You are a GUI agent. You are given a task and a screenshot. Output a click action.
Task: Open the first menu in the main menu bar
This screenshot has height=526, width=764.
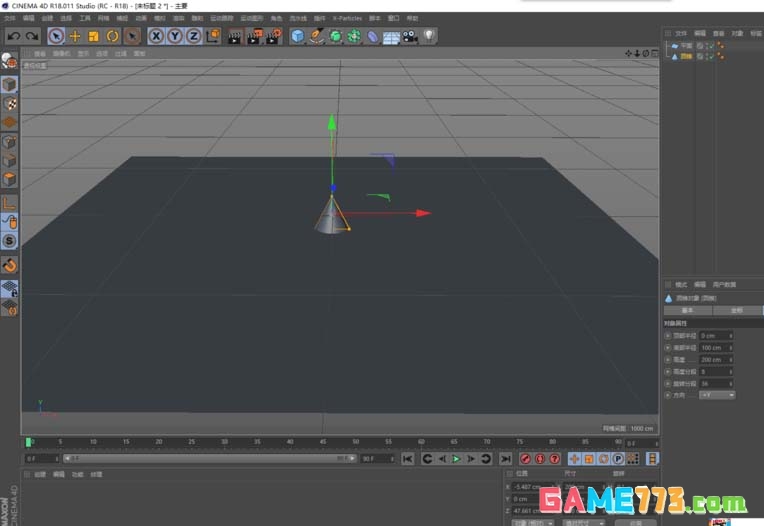(x=10, y=19)
